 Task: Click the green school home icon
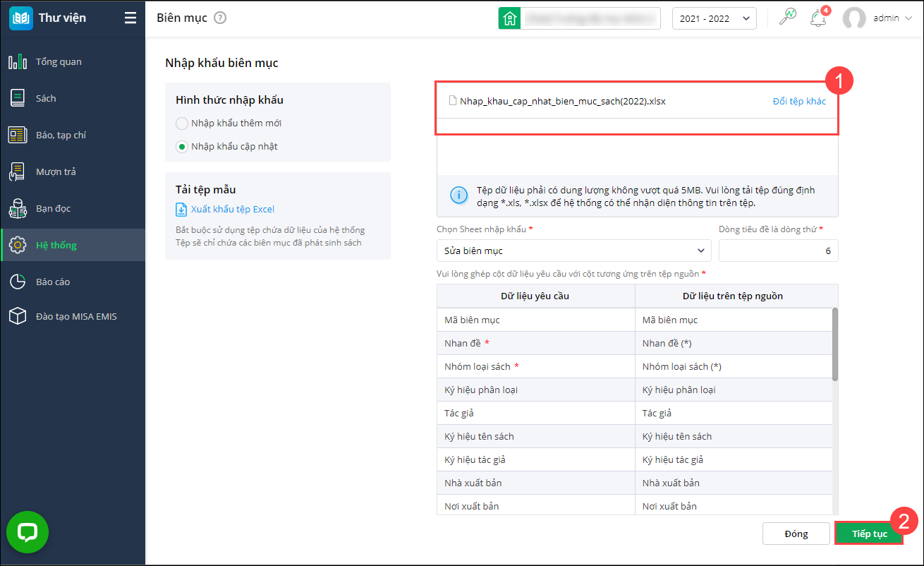[x=509, y=18]
